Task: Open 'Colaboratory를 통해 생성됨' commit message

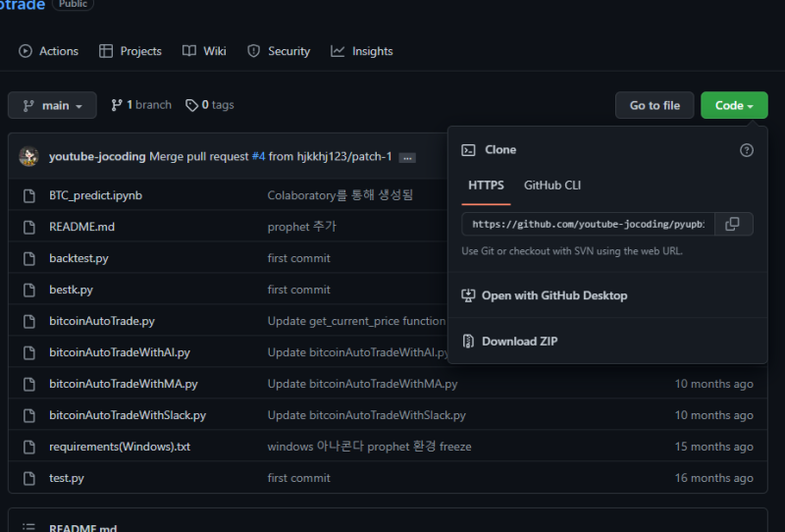Action: [340, 195]
